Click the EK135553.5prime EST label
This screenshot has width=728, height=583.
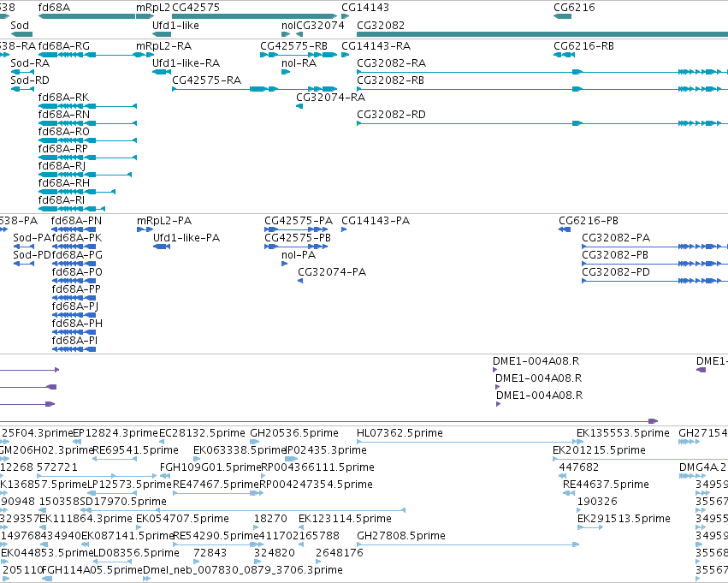point(623,433)
